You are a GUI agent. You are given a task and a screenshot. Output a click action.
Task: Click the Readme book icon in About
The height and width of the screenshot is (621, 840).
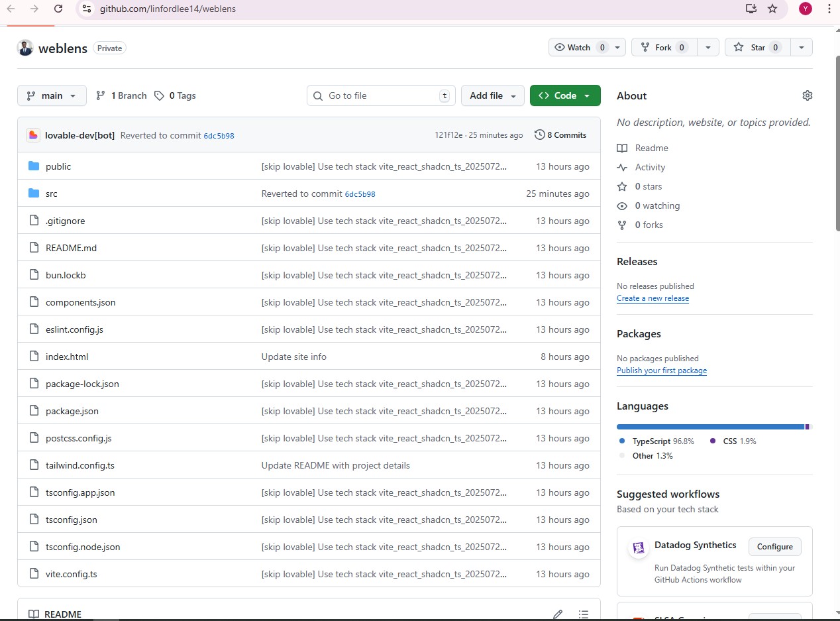click(x=622, y=148)
